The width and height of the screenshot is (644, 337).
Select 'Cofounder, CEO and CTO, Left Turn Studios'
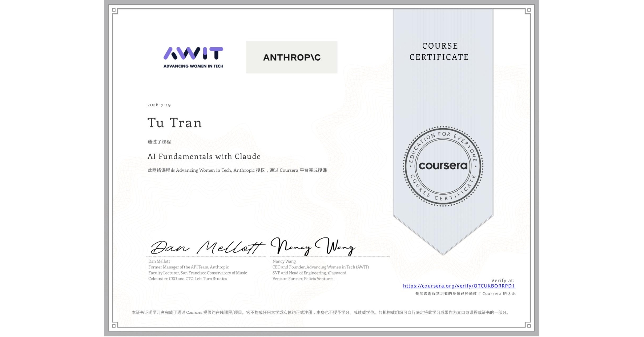[188, 279]
